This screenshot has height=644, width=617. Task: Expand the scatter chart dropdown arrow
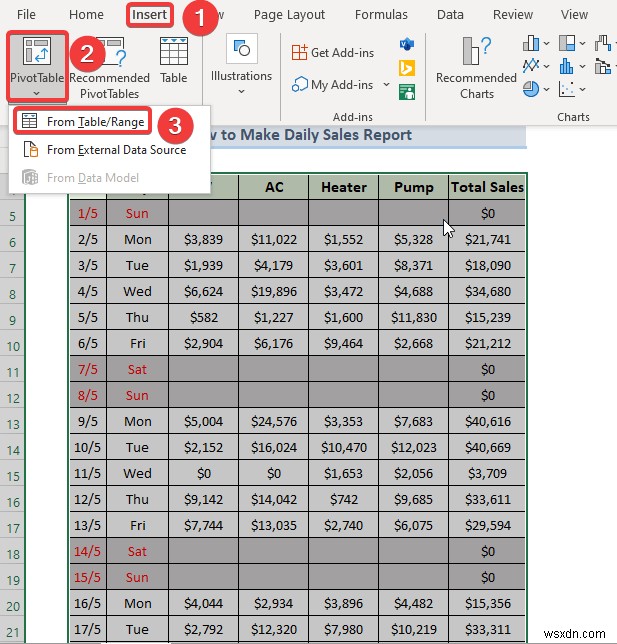[x=582, y=89]
